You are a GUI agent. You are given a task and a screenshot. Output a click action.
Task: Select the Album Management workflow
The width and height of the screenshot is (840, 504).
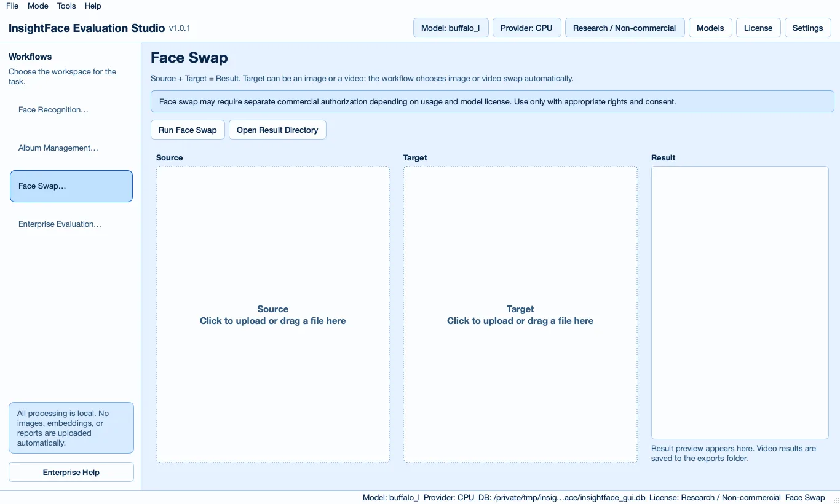pyautogui.click(x=71, y=148)
